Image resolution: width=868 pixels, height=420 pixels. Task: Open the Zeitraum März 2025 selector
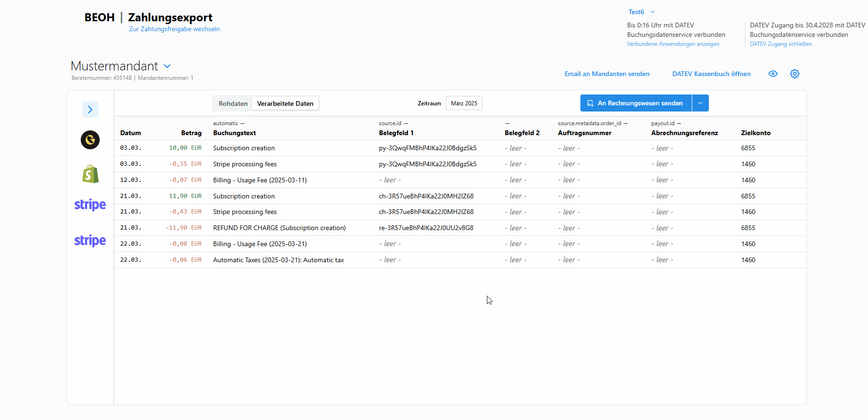[464, 103]
